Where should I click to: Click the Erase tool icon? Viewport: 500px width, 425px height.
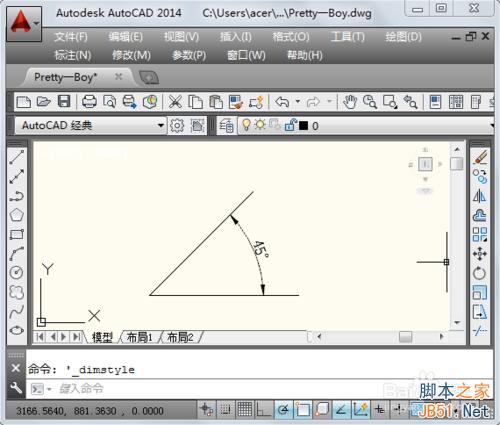coord(480,157)
